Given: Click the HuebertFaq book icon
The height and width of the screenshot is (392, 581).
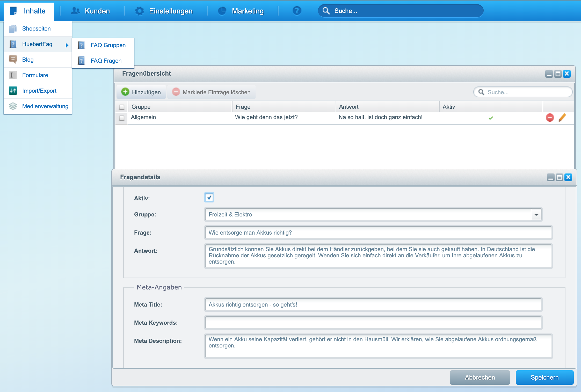Looking at the screenshot, I should pos(13,44).
